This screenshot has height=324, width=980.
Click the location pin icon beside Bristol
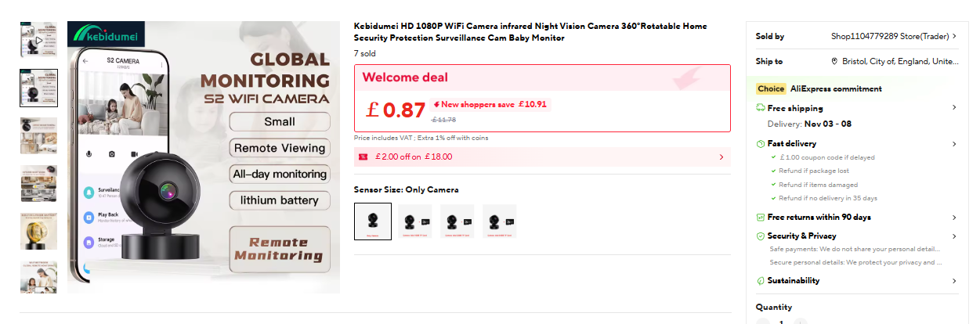click(x=834, y=61)
